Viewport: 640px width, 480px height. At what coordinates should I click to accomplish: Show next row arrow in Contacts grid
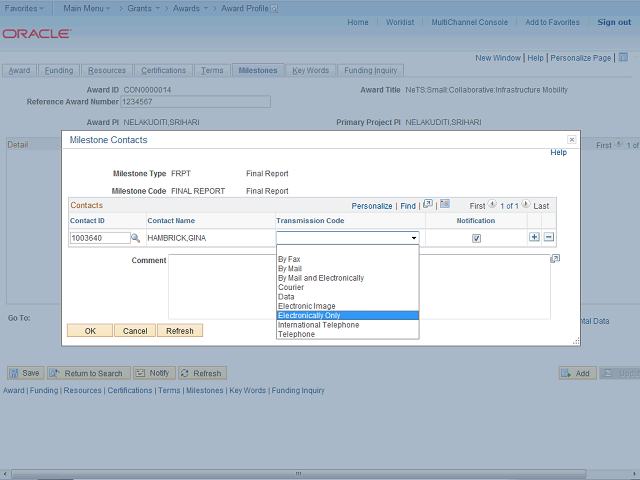tap(527, 205)
